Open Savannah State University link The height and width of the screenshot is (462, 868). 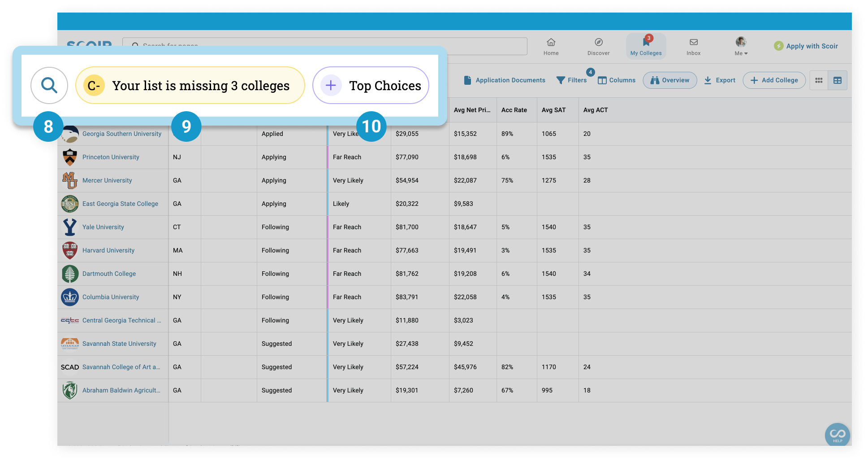(119, 344)
